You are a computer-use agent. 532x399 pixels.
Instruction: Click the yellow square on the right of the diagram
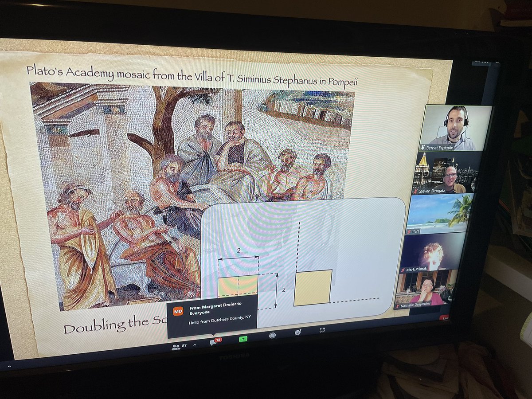coord(313,288)
